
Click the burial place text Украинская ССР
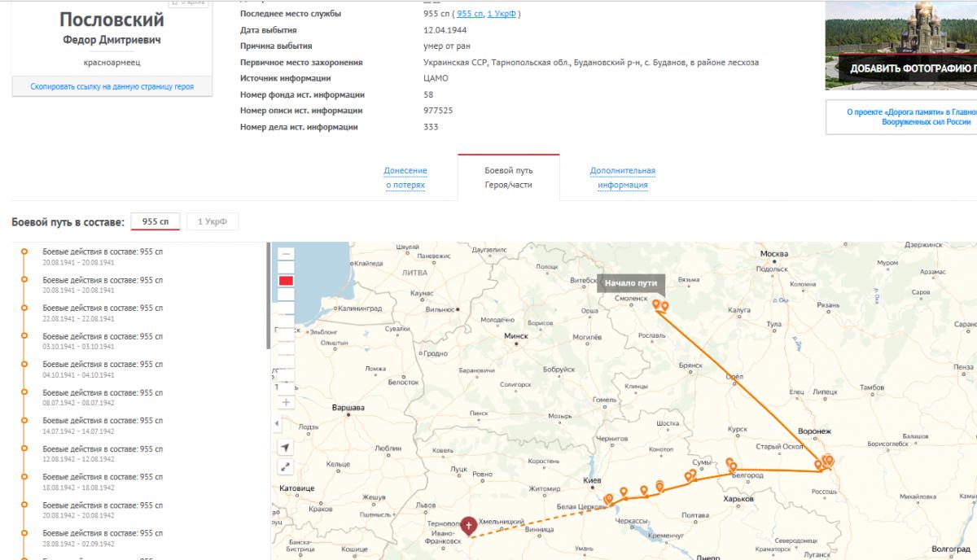click(591, 63)
